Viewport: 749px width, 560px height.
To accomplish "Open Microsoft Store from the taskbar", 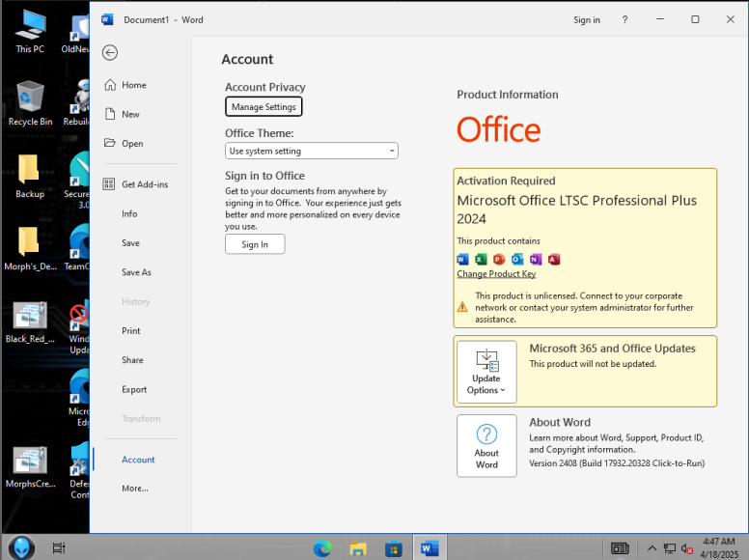I will tap(394, 548).
